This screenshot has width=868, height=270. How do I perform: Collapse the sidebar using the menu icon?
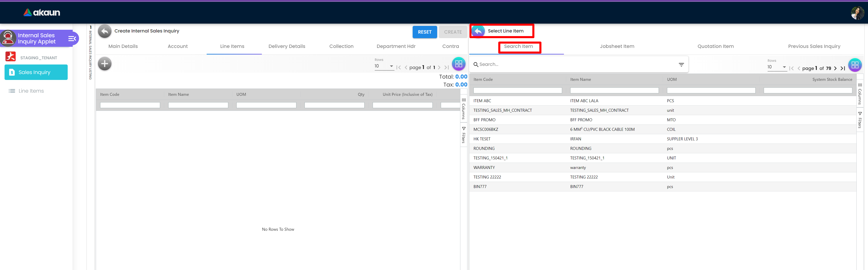72,38
